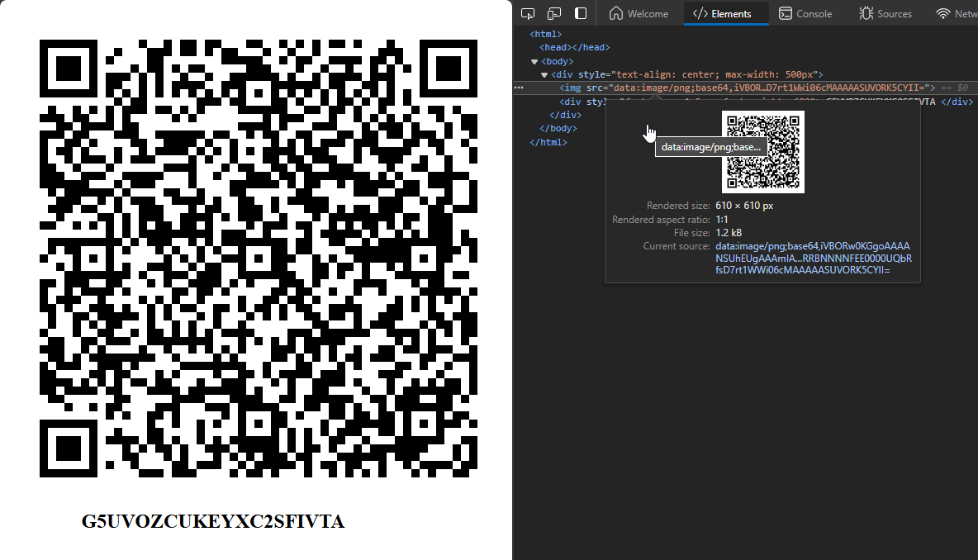Collapse the body element node
This screenshot has height=560, width=978.
[534, 61]
